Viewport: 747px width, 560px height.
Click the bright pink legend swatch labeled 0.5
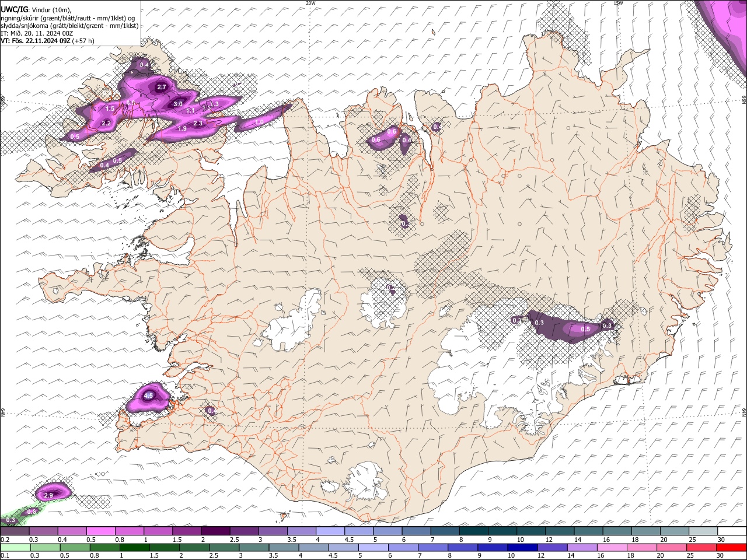click(x=100, y=531)
